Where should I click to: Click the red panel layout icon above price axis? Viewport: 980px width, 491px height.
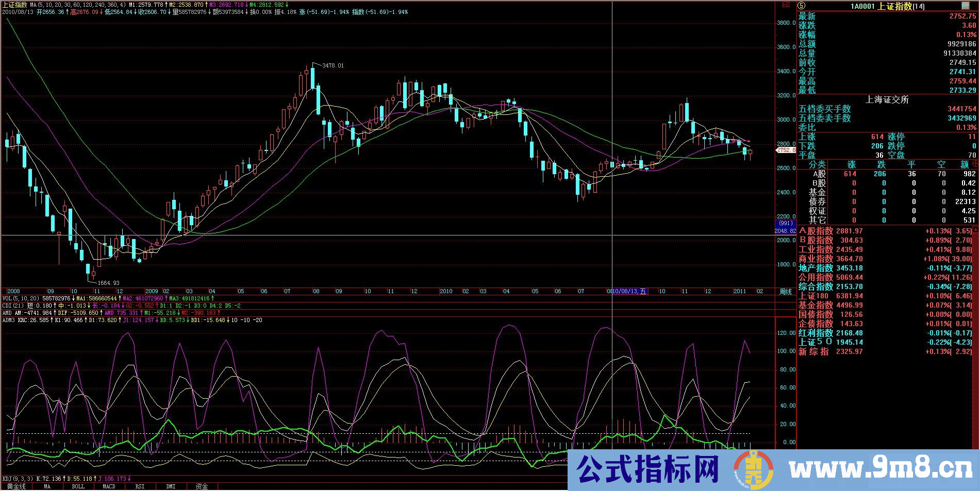click(786, 5)
